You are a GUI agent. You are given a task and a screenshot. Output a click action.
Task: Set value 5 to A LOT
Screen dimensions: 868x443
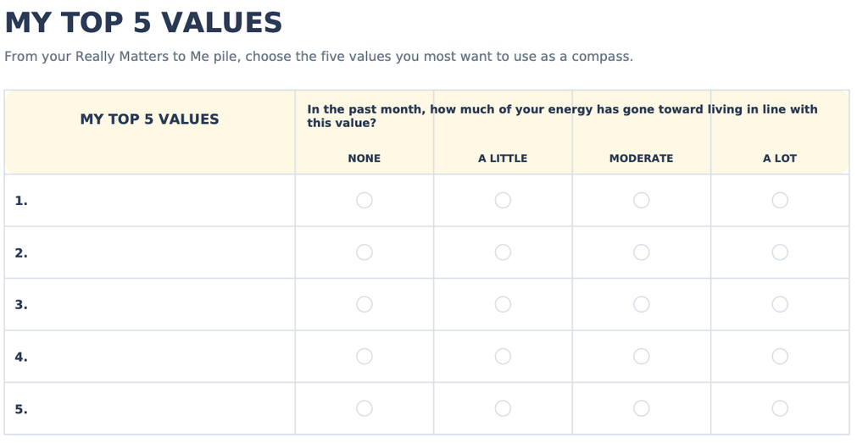coord(780,408)
